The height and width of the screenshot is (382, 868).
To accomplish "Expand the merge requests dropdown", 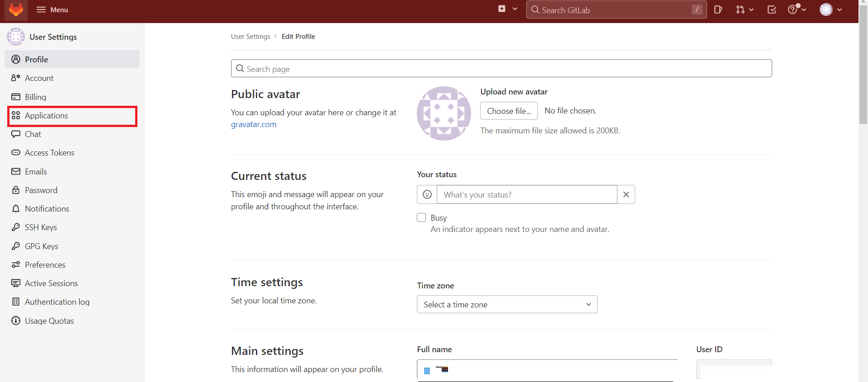I will coord(744,9).
